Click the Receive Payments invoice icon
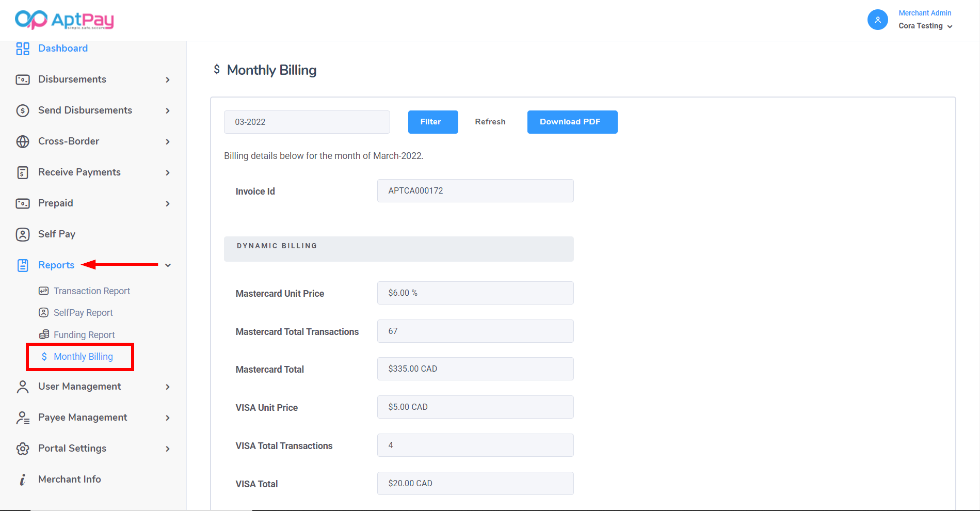980x511 pixels. point(23,172)
